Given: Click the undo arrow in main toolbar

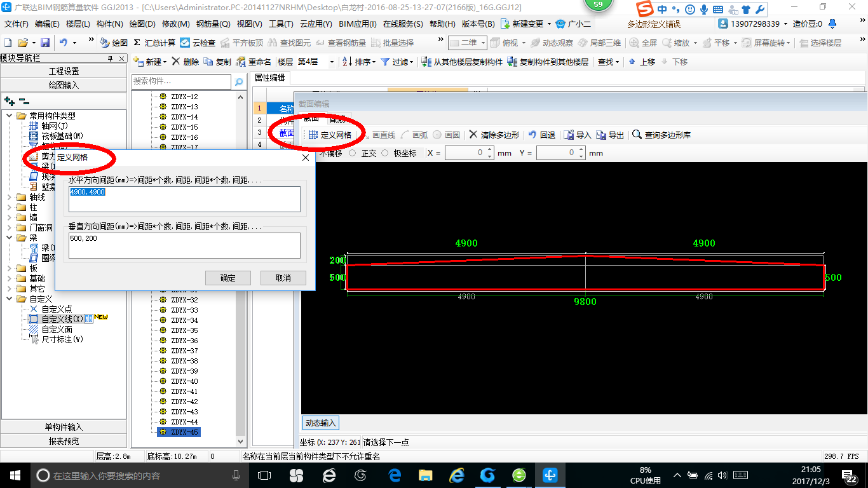Looking at the screenshot, I should [64, 43].
